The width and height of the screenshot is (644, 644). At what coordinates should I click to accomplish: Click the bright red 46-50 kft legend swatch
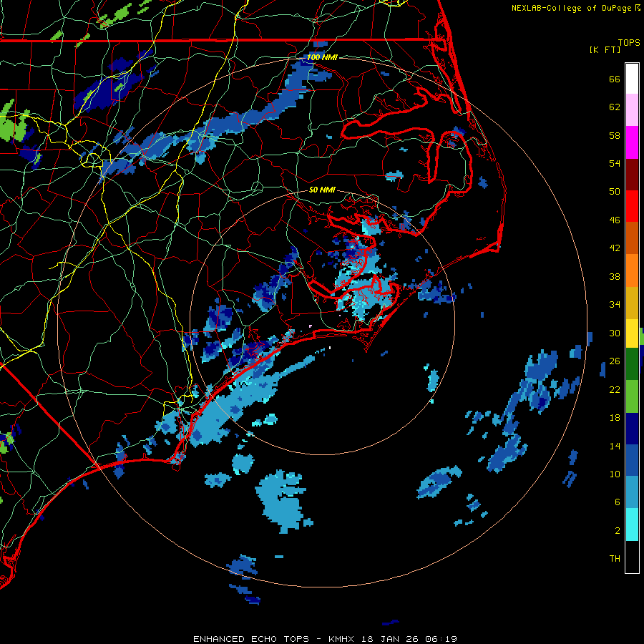pos(632,206)
